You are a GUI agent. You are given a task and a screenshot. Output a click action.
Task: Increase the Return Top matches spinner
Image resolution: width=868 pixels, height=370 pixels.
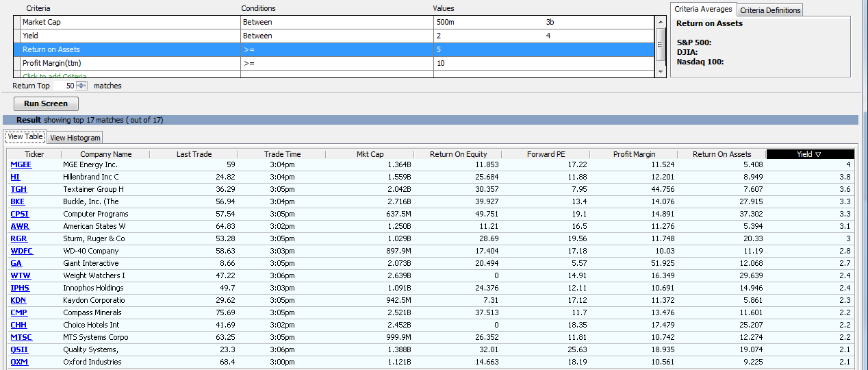tap(81, 84)
